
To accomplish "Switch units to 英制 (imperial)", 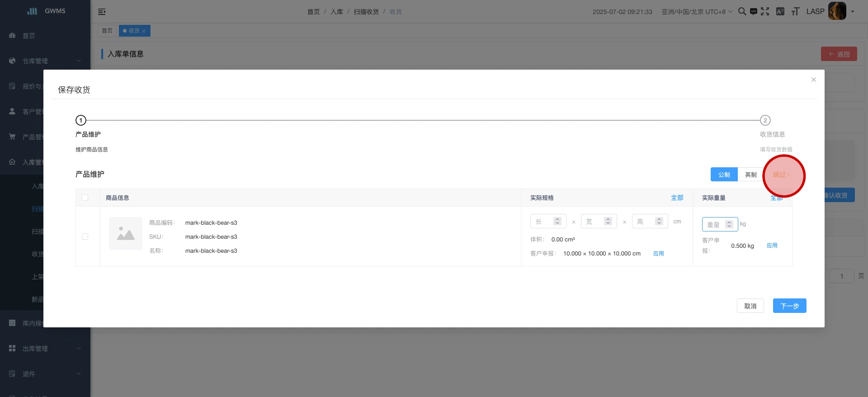I will point(750,175).
